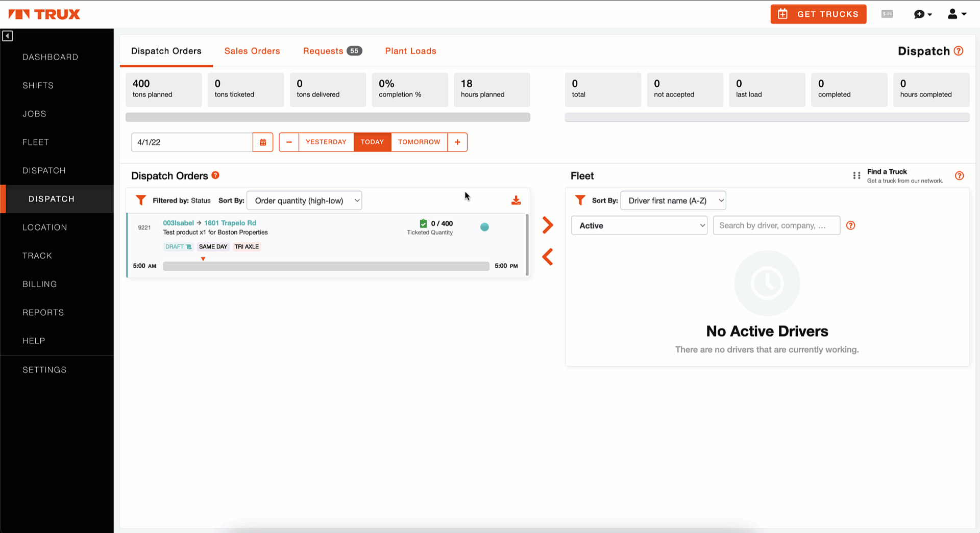The width and height of the screenshot is (980, 533).
Task: Click the order 9221 timeline bar
Action: [x=326, y=266]
